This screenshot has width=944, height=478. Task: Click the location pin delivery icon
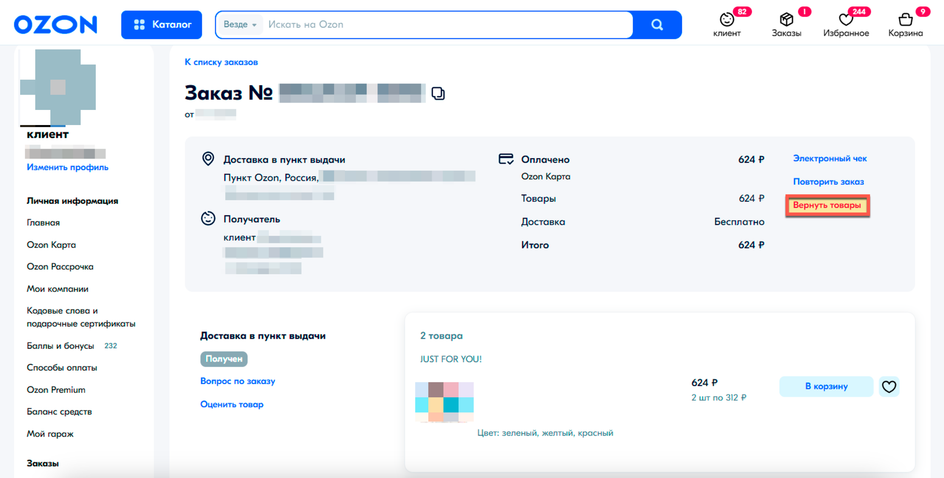[208, 159]
